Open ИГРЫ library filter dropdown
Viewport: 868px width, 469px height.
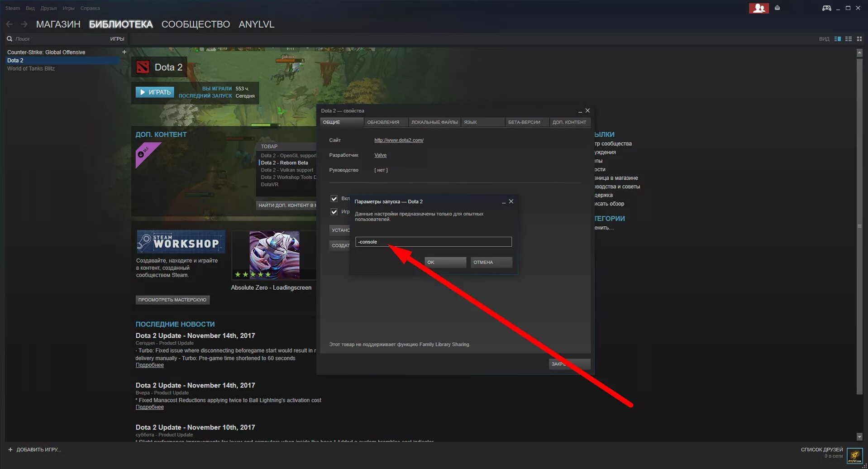(x=117, y=39)
